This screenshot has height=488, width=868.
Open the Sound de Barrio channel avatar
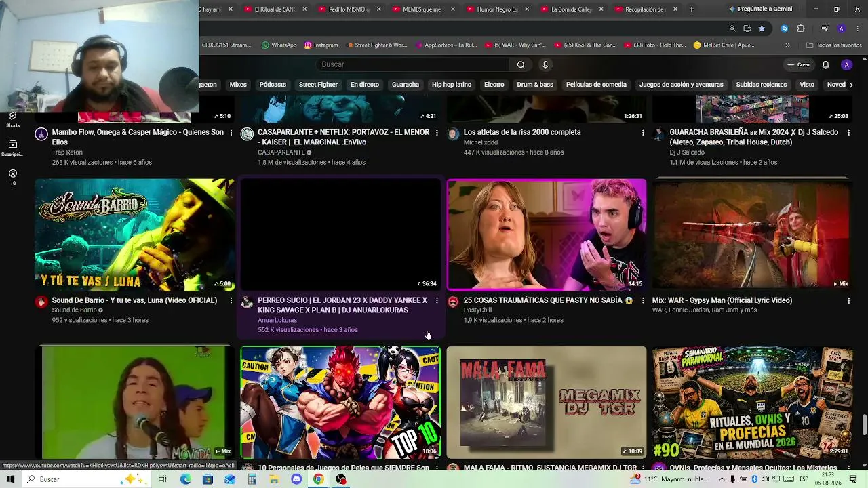41,302
